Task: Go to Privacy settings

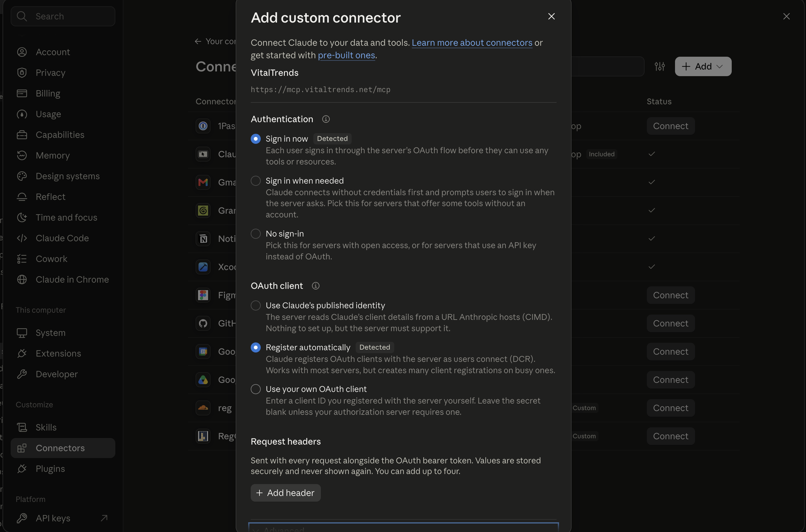Action: (63, 73)
